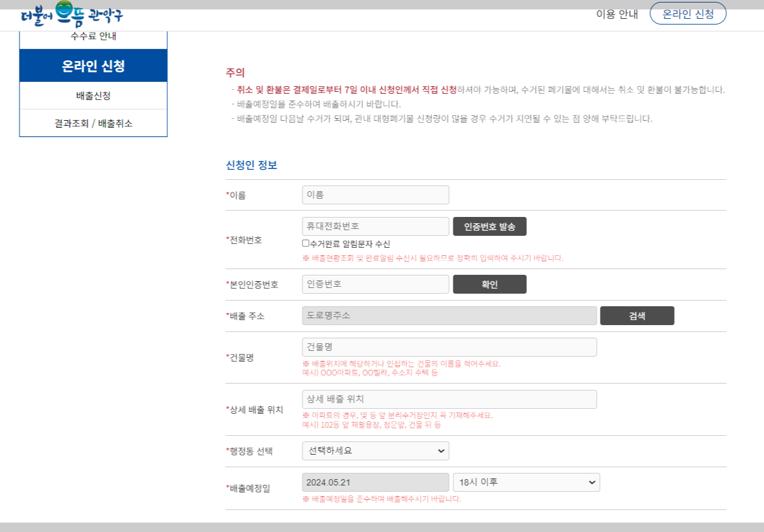The image size is (764, 532).
Task: Click the 온라인 신청 button top right
Action: (x=688, y=13)
